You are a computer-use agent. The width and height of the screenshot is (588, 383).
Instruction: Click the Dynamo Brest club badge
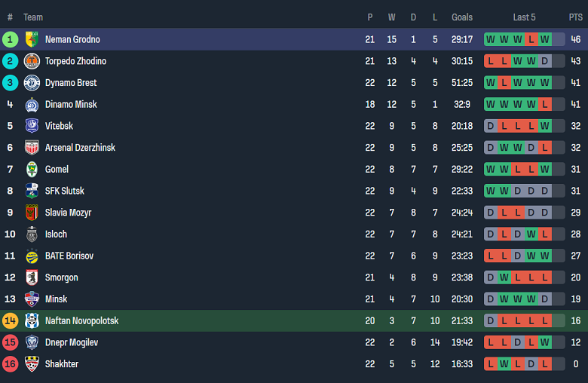32,83
